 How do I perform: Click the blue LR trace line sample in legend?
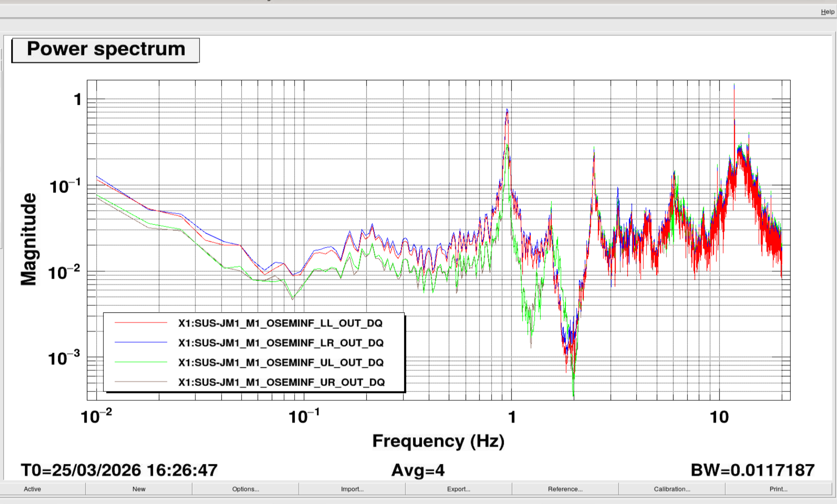coord(141,342)
